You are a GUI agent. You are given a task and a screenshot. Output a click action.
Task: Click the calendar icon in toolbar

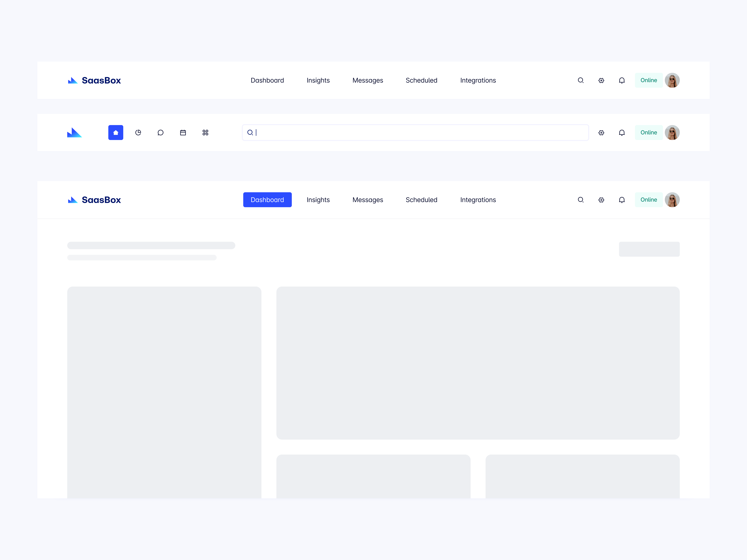pos(183,132)
